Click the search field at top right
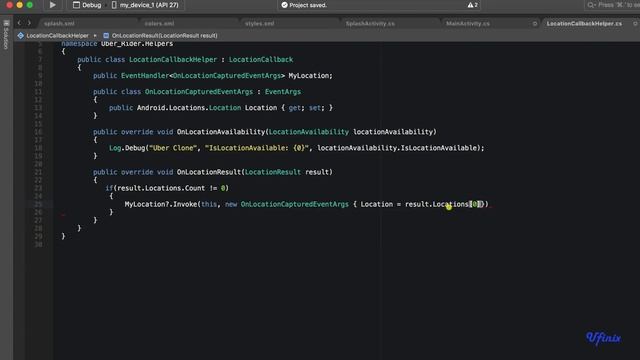This screenshot has height=360, width=640. [612, 5]
